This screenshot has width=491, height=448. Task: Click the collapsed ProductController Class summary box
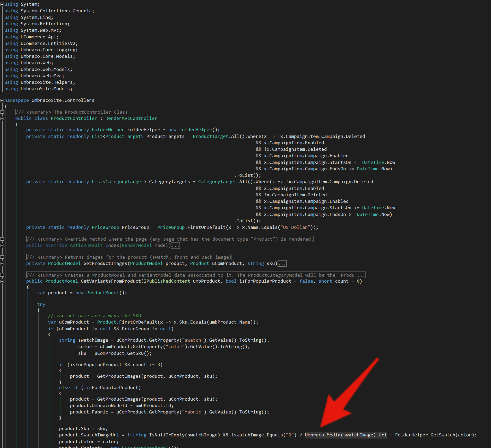[x=72, y=112]
